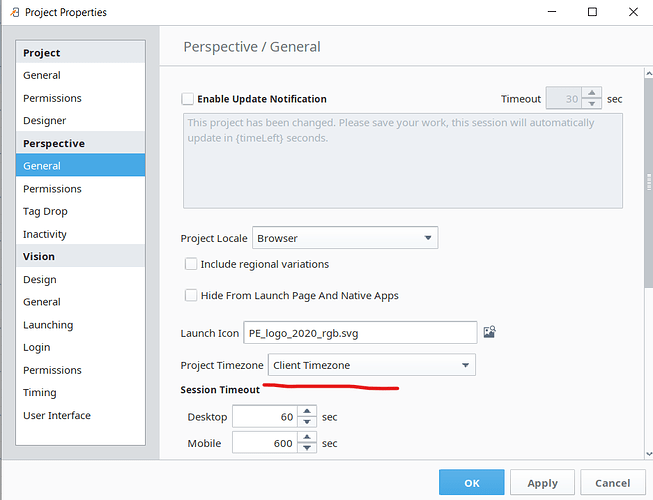Browse for launch icon image
653x500 pixels.
(x=489, y=332)
